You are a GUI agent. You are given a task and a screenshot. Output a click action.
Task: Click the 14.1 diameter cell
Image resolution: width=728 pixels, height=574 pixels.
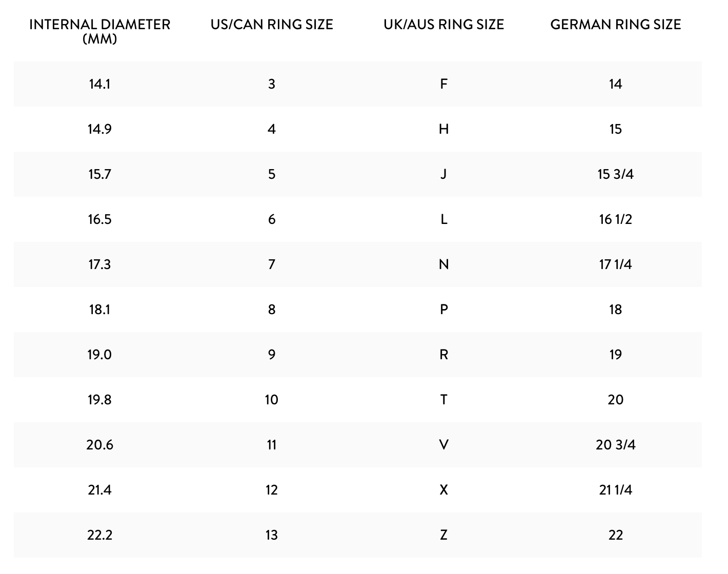point(99,84)
